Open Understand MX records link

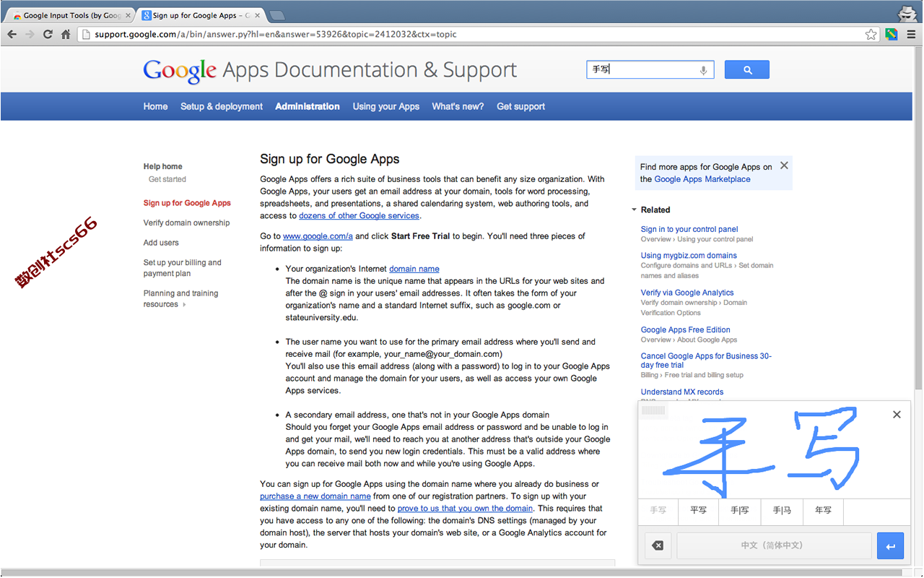point(682,392)
